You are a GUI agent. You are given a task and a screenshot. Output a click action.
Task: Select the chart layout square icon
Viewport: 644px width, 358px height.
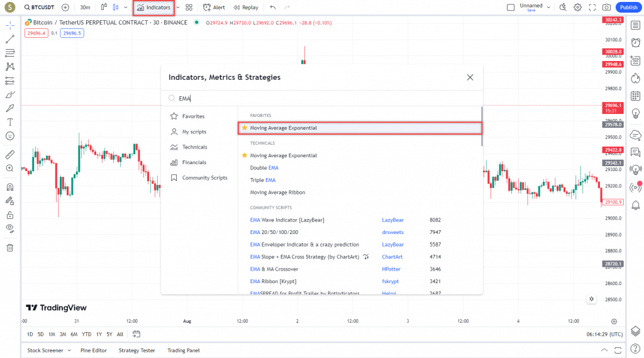pos(511,8)
